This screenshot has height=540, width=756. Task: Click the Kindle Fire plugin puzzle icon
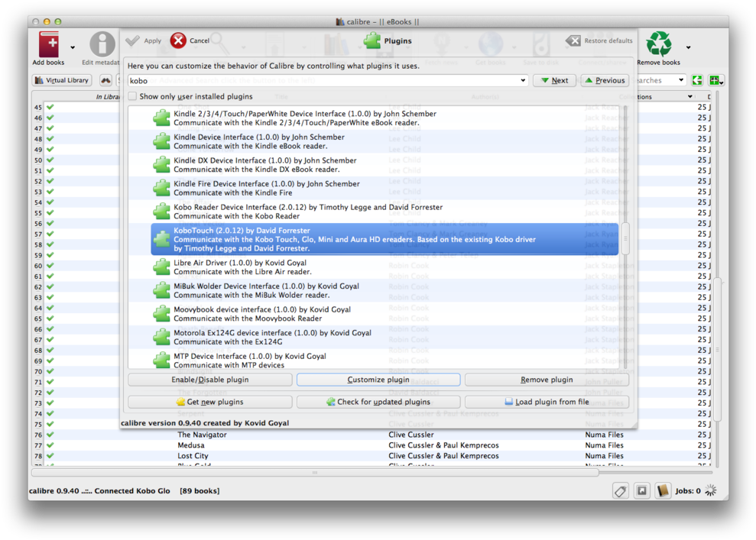[161, 189]
